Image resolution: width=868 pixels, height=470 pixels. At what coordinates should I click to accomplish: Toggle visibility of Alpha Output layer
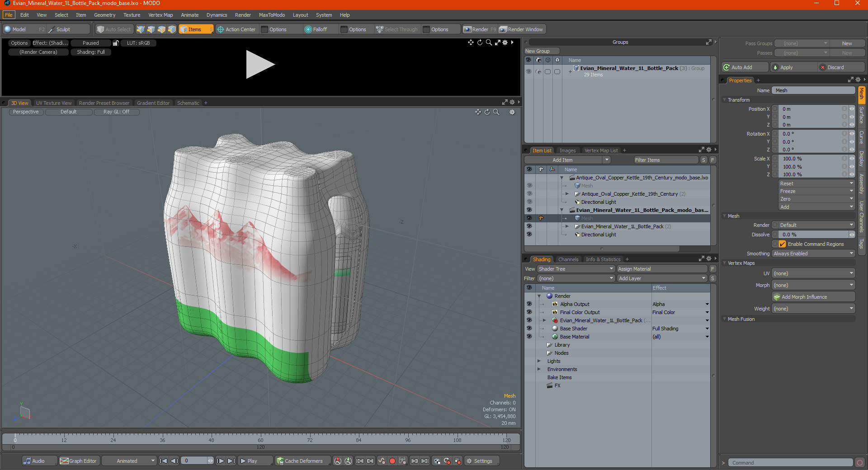(x=529, y=304)
